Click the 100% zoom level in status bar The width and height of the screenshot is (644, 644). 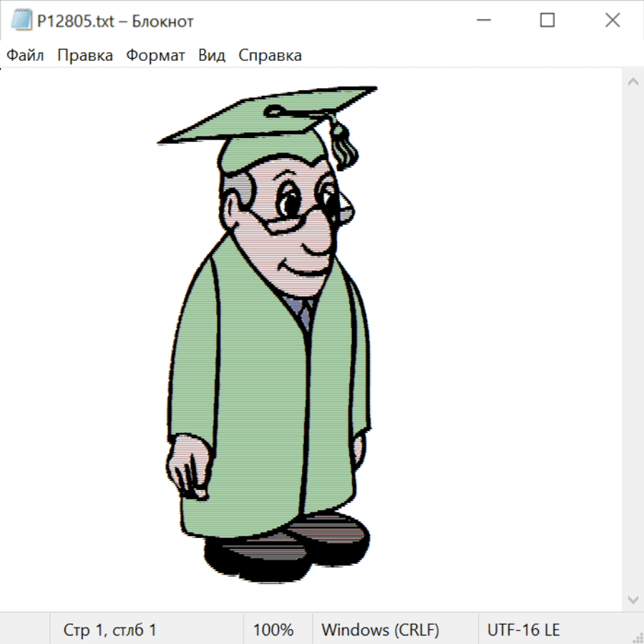[273, 630]
